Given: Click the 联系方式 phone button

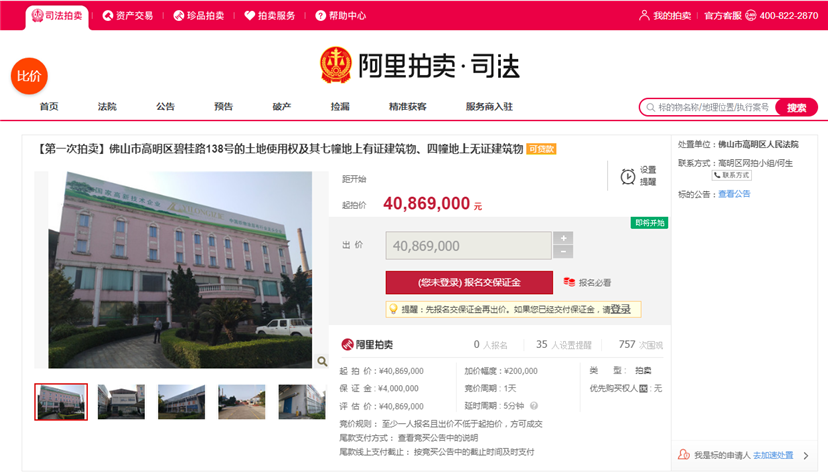Looking at the screenshot, I should [732, 175].
